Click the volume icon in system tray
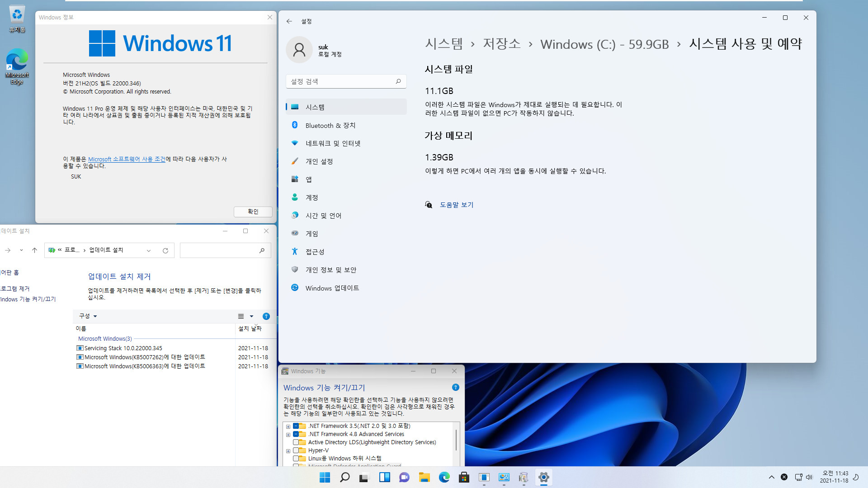 809,477
